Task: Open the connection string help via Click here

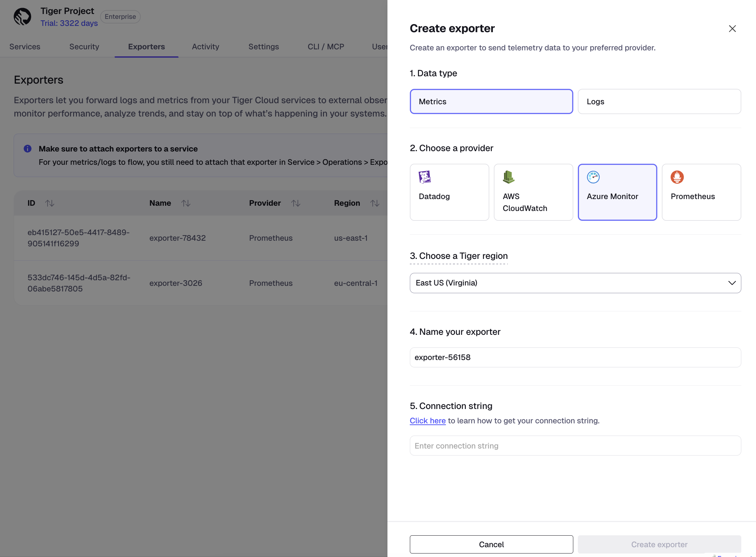Action: pos(427,421)
